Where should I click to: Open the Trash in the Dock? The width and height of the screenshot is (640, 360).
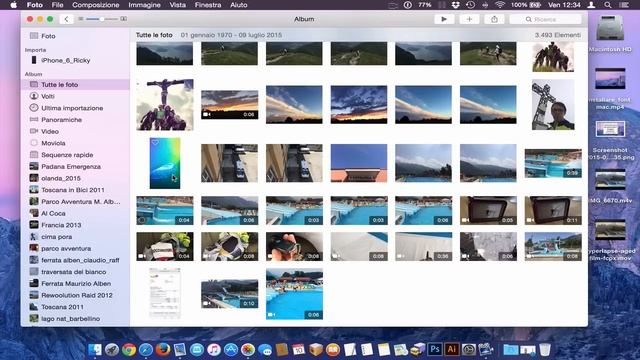pyautogui.click(x=544, y=349)
